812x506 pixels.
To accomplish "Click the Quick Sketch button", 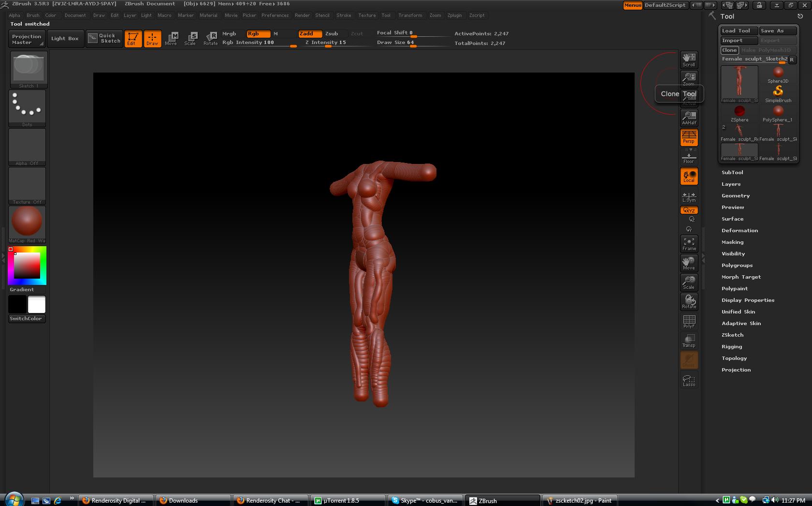I will pos(104,39).
